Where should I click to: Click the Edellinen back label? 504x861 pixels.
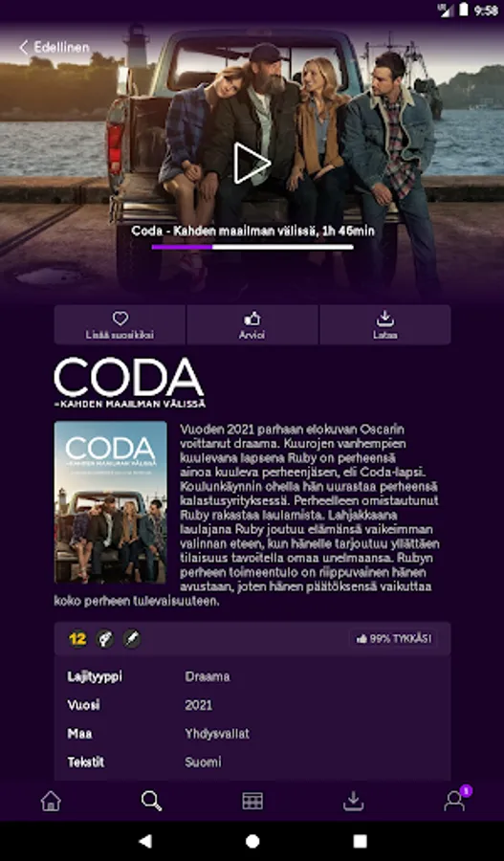point(61,47)
